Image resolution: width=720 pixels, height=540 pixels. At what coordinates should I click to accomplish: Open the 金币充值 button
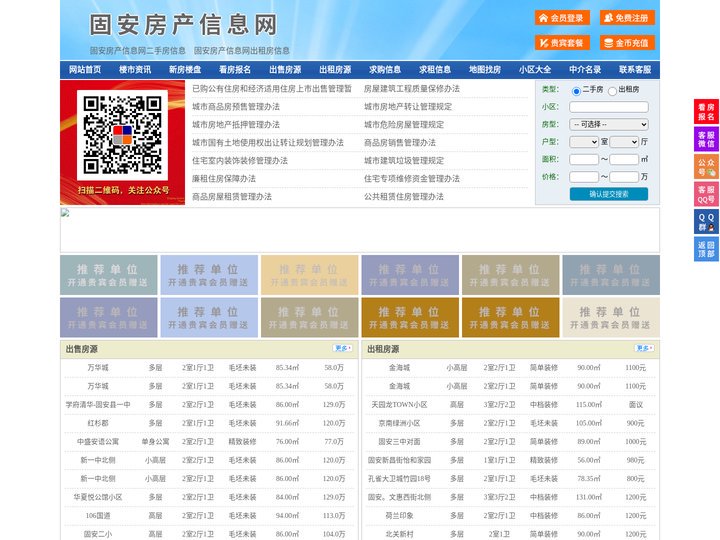point(627,43)
